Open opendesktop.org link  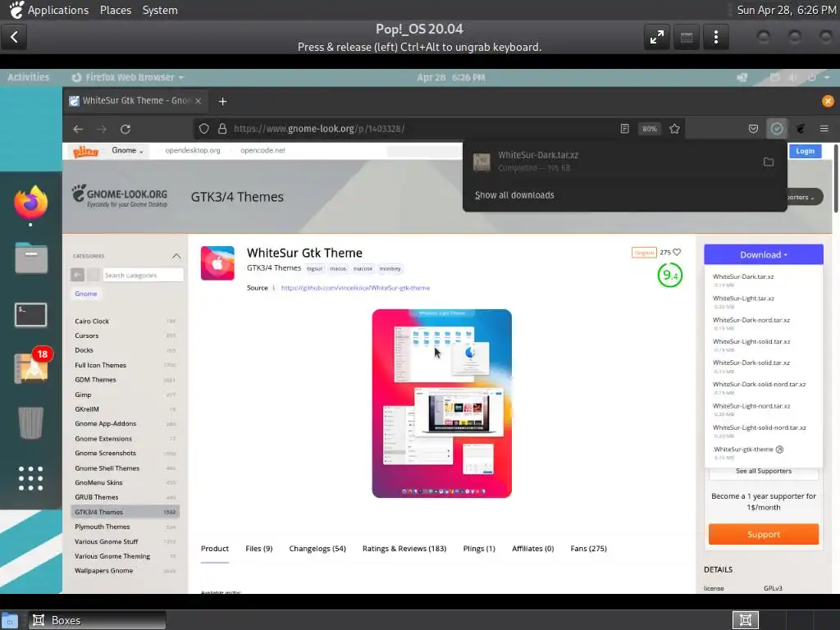tap(193, 151)
